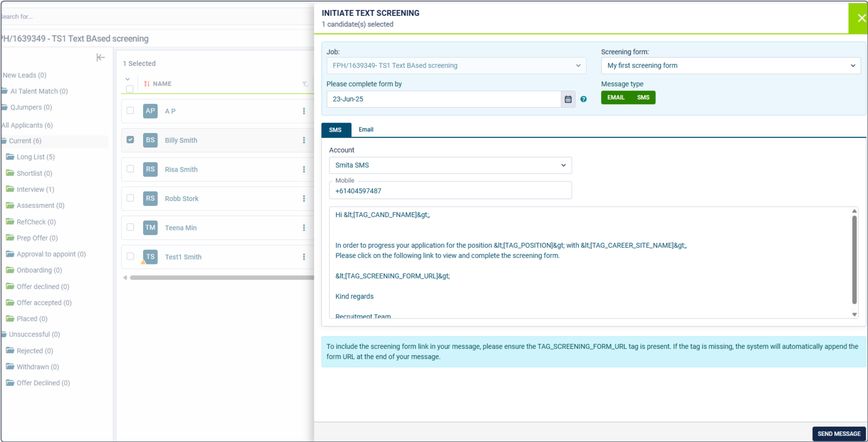Click the Mobile number input field
The height and width of the screenshot is (442, 868).
click(x=450, y=191)
